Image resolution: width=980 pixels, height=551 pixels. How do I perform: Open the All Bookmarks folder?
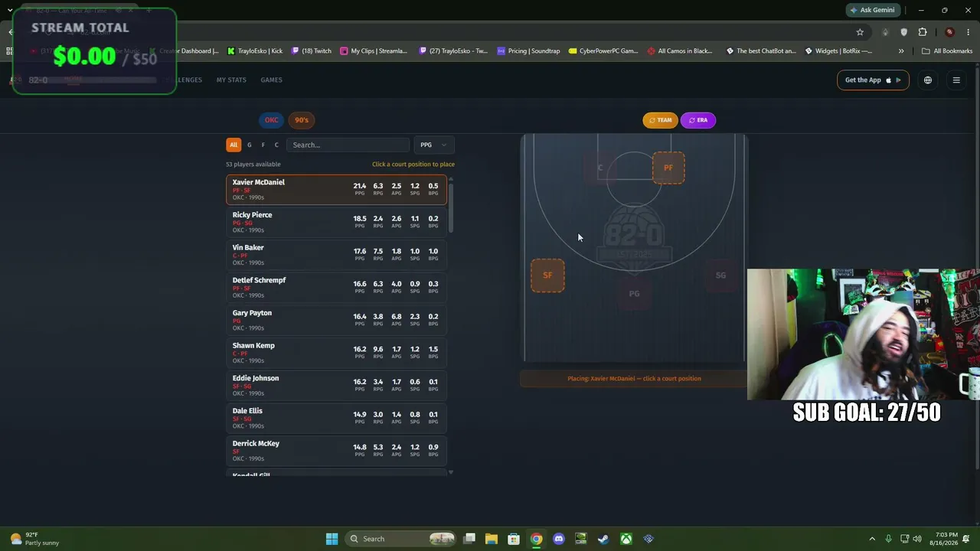947,51
